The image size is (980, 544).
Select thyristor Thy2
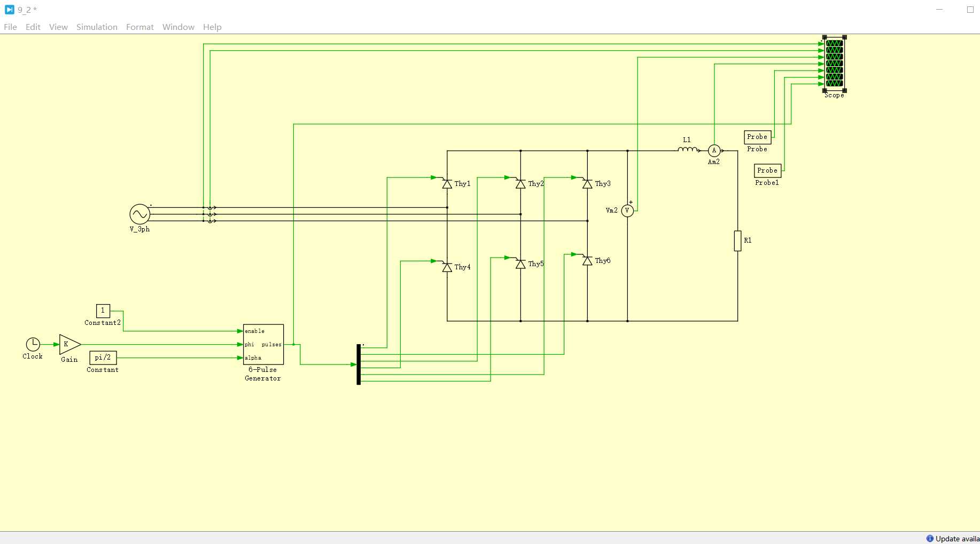tap(520, 184)
